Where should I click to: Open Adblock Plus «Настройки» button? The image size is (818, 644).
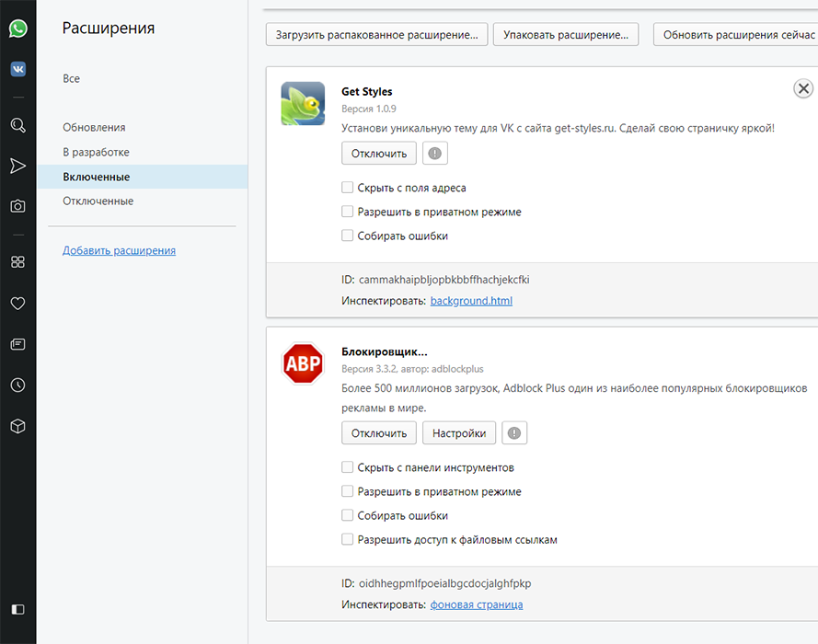[459, 433]
